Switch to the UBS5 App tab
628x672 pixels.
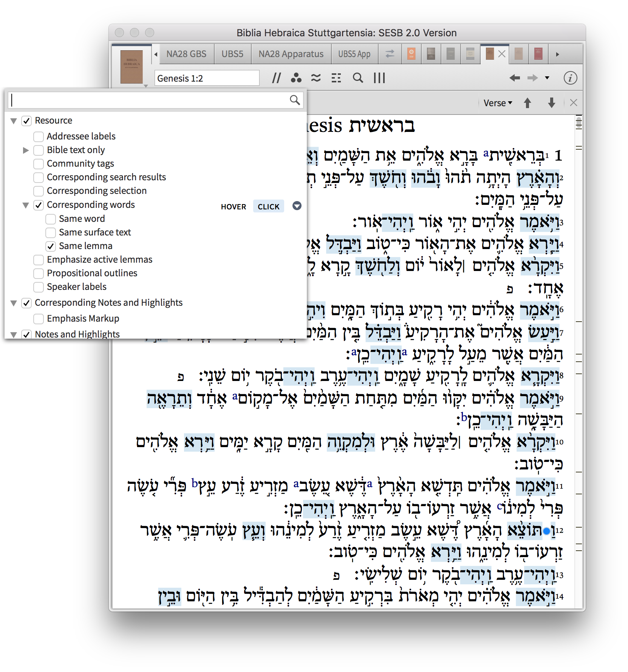354,54
